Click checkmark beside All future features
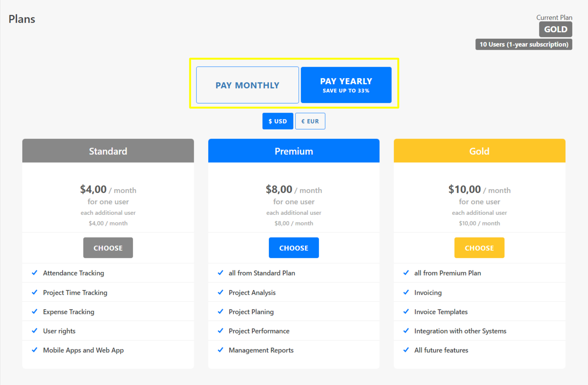The image size is (588, 385). click(x=406, y=350)
